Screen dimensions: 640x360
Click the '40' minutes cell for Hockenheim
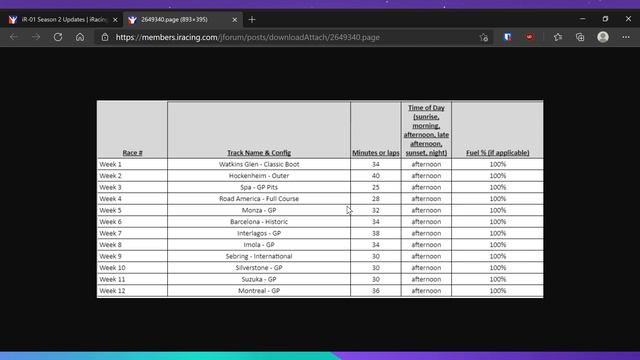(376, 176)
